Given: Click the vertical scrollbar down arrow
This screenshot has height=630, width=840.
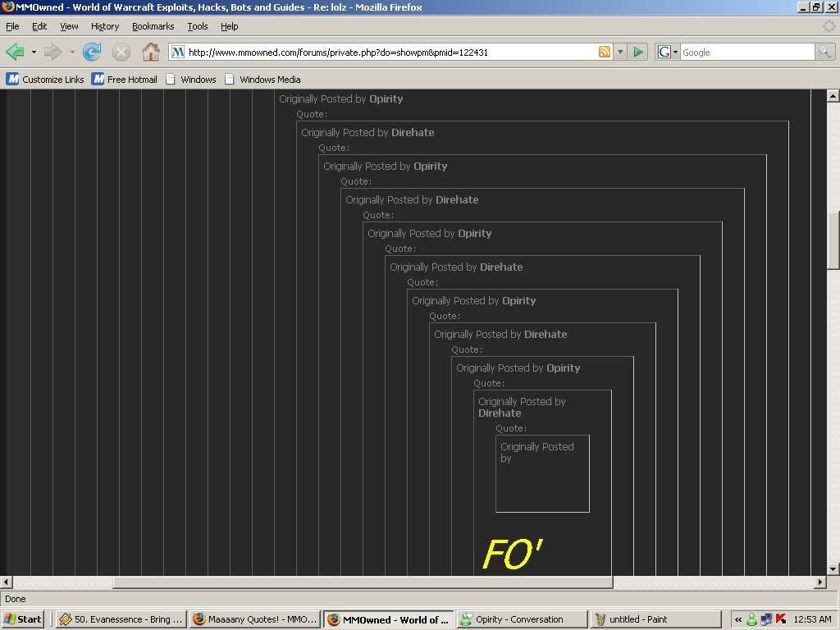Looking at the screenshot, I should [833, 569].
